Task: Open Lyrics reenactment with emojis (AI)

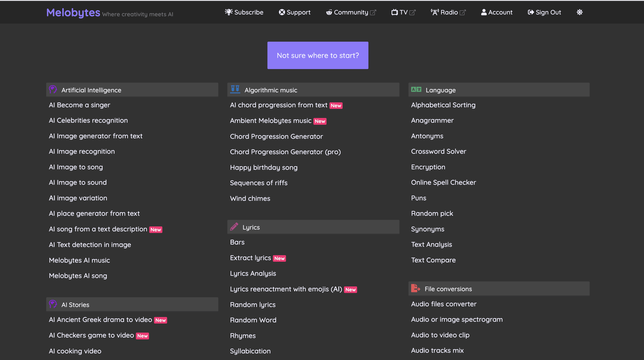Action: coord(286,289)
